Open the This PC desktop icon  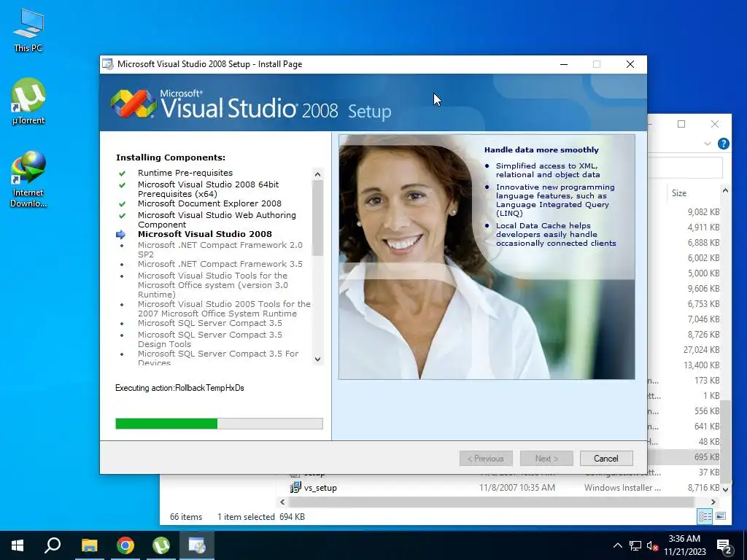(28, 30)
